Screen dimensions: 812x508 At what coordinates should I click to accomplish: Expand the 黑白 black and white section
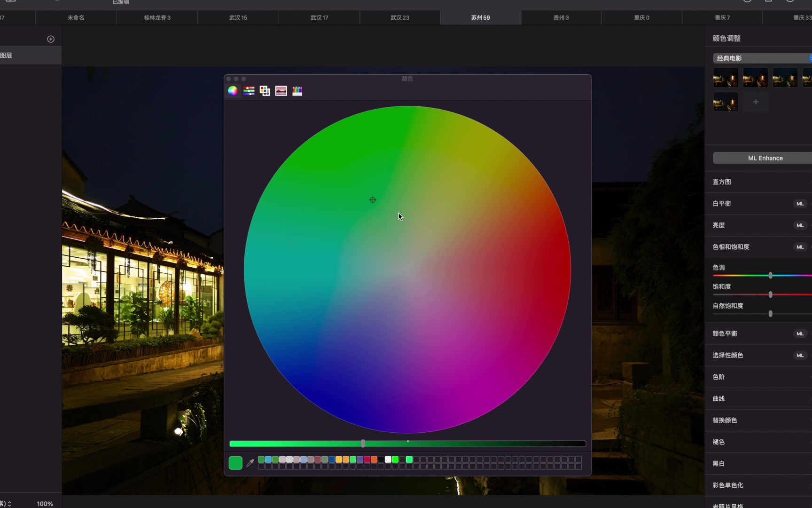(718, 463)
